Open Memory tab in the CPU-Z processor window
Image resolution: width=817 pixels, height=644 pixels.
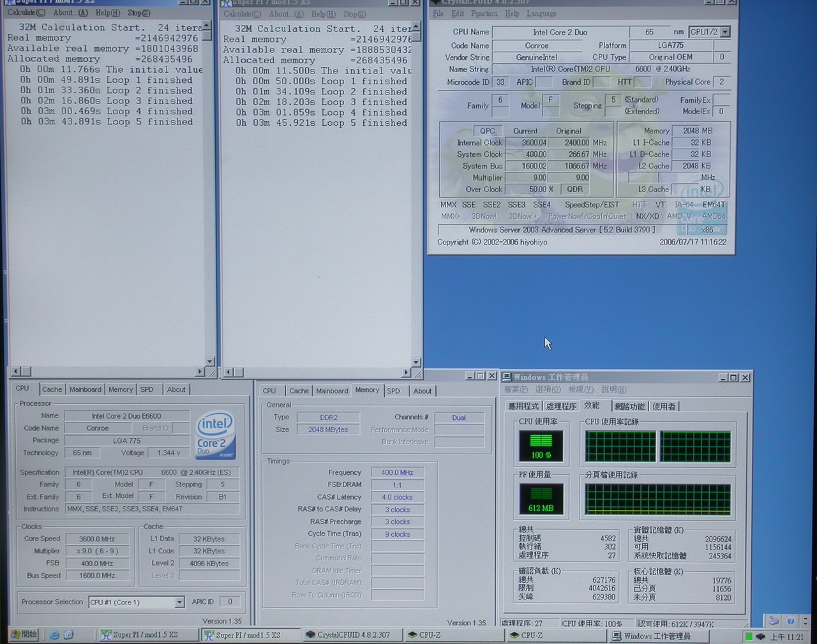point(121,389)
